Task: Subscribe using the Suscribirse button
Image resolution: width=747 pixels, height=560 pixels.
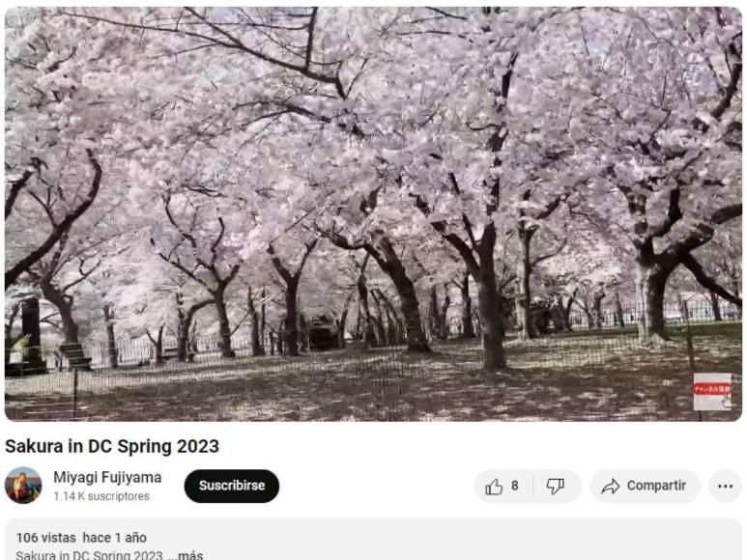Action: (x=232, y=486)
